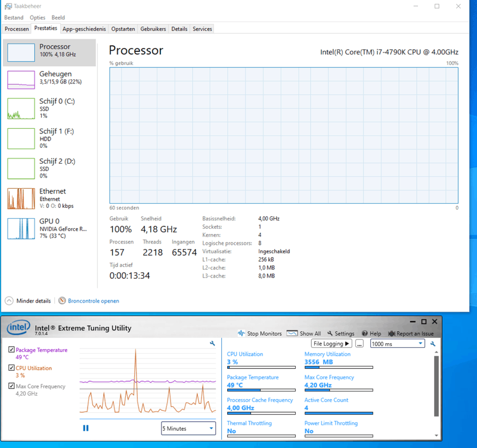Click the monitor panel wrench icon

tap(433, 344)
